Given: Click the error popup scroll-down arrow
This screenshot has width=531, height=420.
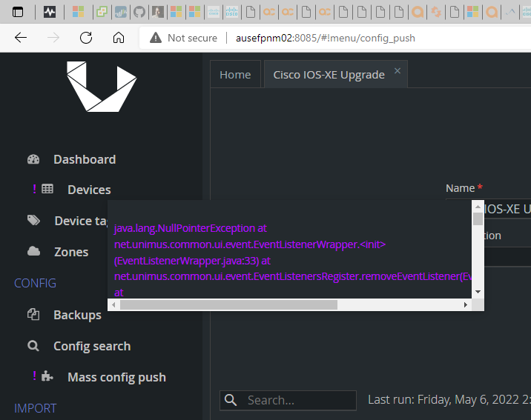Looking at the screenshot, I should coord(478,292).
